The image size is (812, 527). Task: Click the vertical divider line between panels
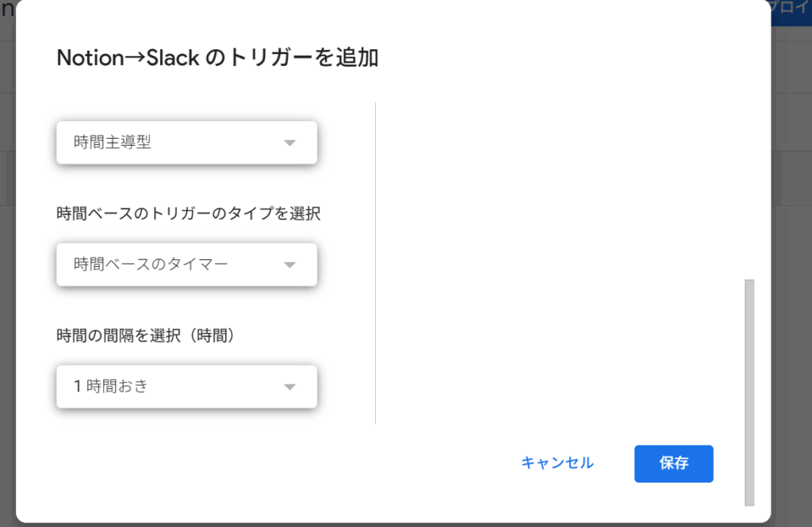(x=375, y=263)
